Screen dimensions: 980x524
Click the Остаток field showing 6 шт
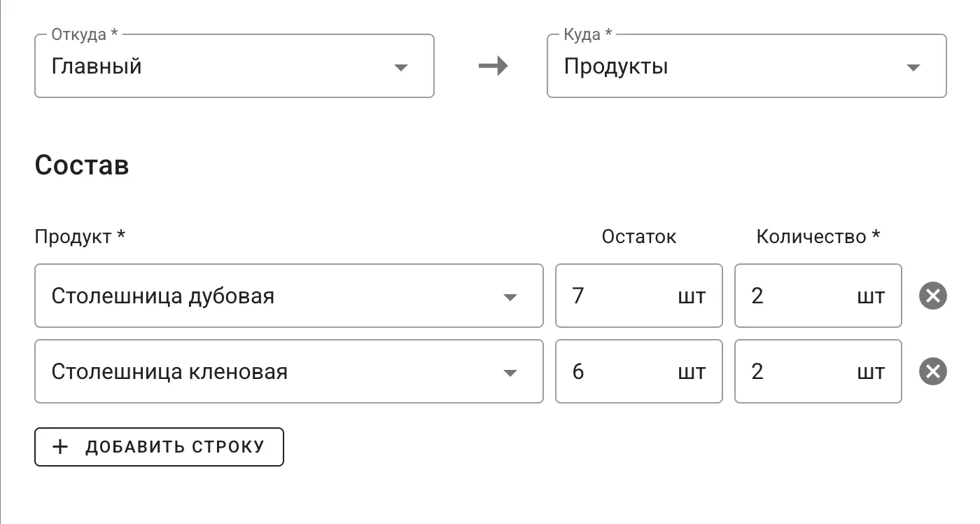click(x=638, y=371)
